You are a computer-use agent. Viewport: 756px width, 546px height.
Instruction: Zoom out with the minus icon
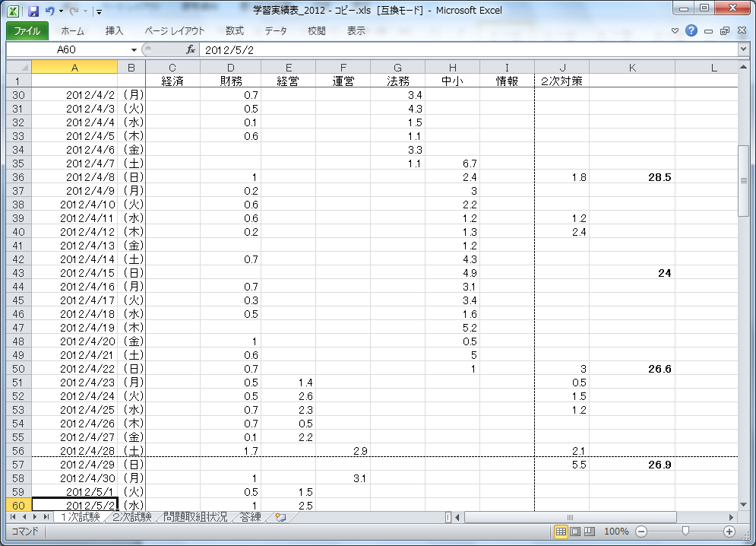[641, 532]
